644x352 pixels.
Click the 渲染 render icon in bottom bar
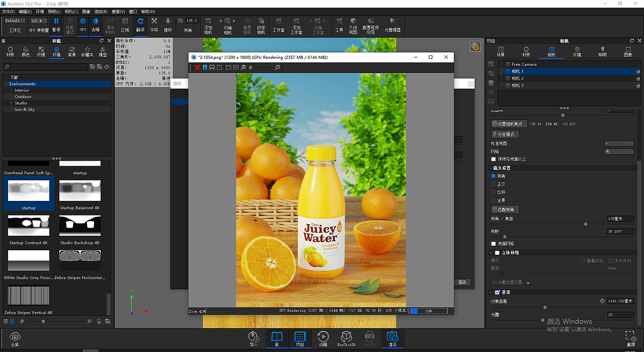click(392, 338)
